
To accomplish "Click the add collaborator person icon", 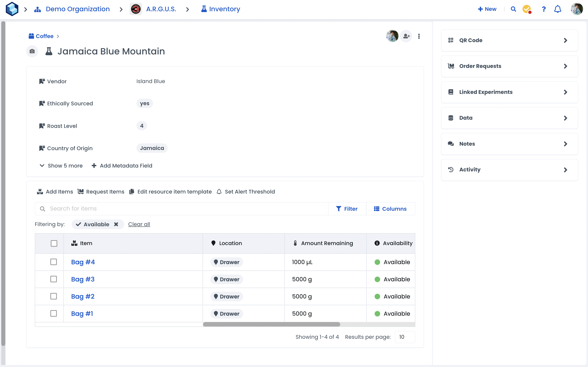I will click(x=406, y=36).
